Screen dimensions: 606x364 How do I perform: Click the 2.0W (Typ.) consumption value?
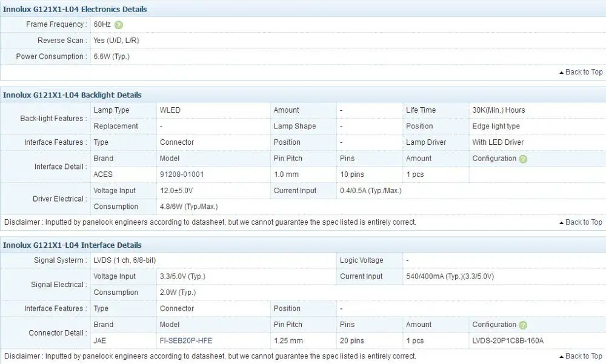178,293
